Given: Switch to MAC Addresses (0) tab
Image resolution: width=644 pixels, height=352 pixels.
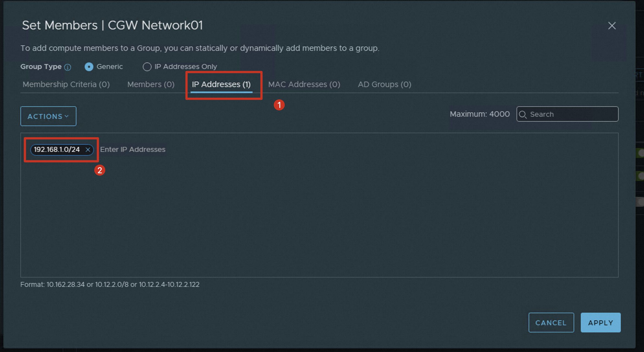Looking at the screenshot, I should point(304,84).
